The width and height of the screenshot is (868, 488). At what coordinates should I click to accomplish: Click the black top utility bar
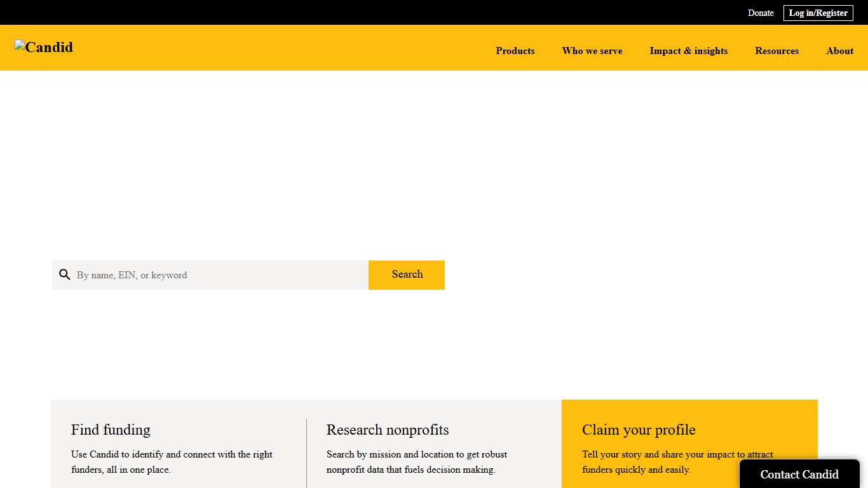pyautogui.click(x=381, y=12)
